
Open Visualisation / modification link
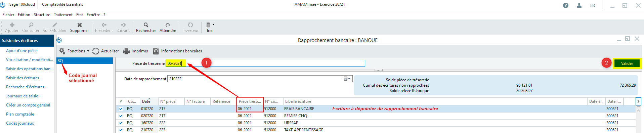[30, 60]
